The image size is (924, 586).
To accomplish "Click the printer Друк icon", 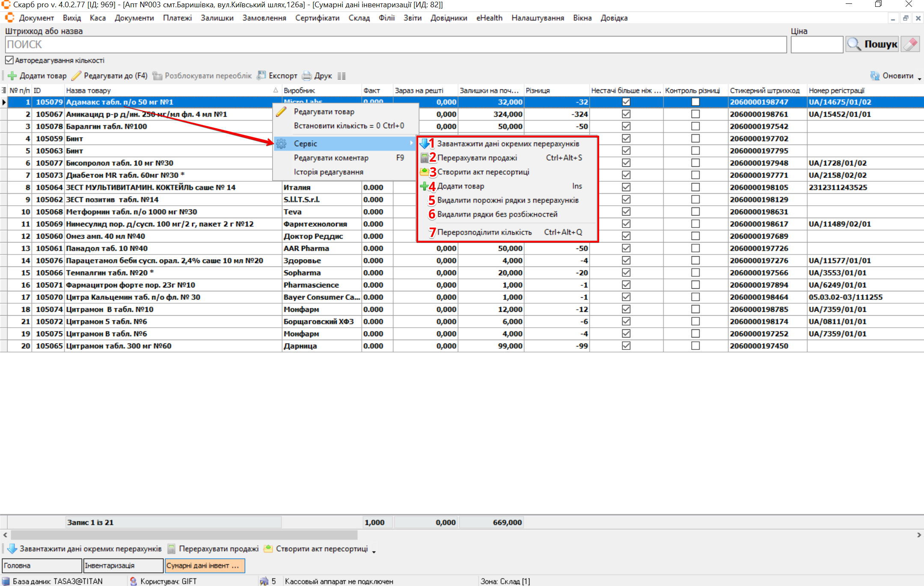I will (307, 76).
